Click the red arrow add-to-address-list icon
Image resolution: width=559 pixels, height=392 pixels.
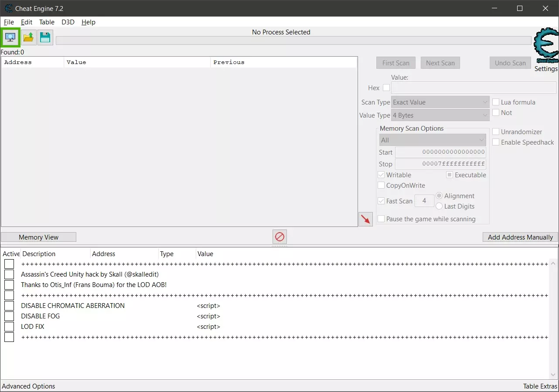365,220
